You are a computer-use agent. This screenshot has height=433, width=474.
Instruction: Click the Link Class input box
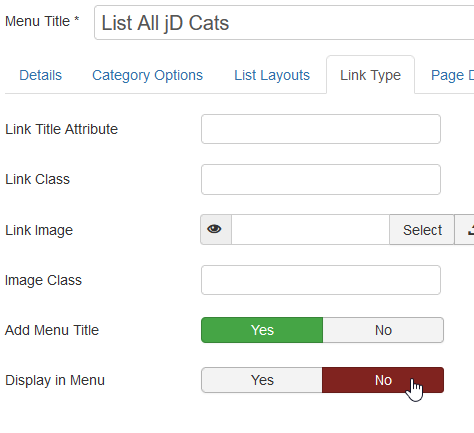(x=321, y=179)
